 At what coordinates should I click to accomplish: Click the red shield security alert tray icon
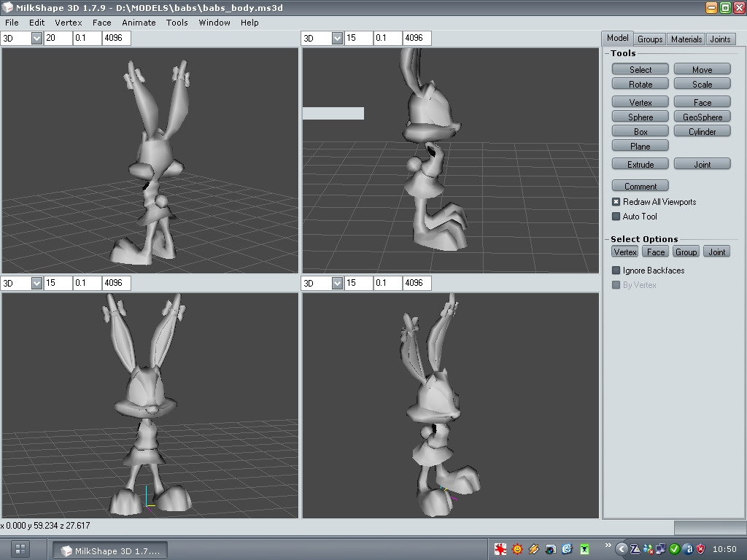coord(701,549)
